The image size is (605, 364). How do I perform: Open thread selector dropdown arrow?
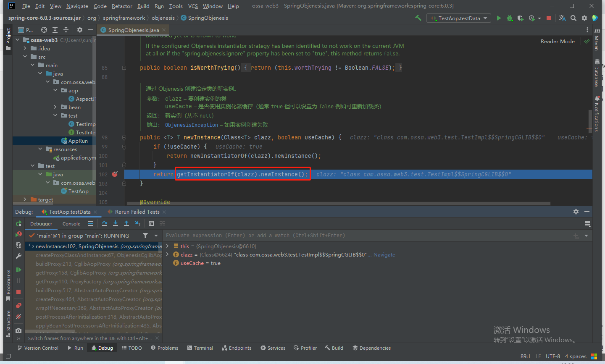156,236
